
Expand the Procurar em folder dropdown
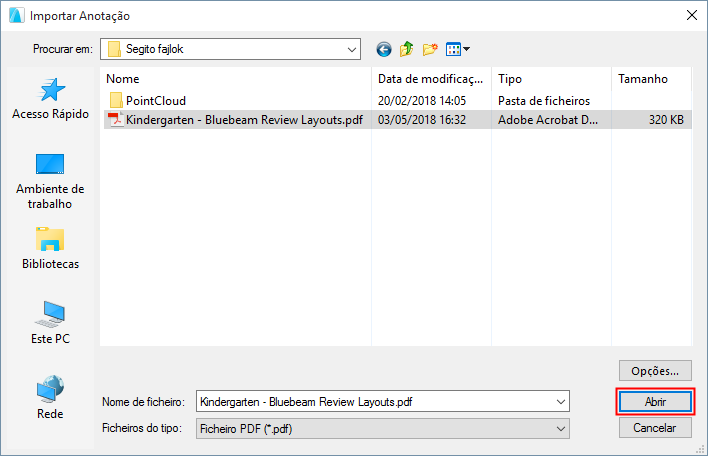pos(352,49)
